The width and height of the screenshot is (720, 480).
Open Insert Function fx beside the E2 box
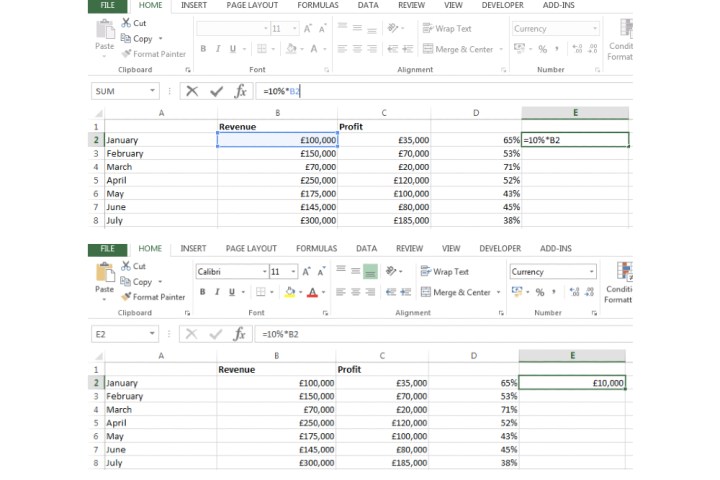(240, 334)
